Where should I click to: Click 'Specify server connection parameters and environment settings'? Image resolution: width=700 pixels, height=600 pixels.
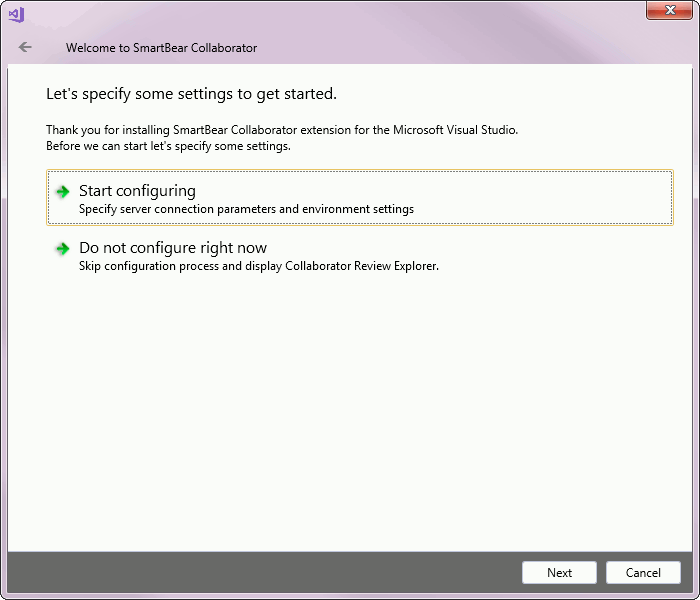point(246,209)
